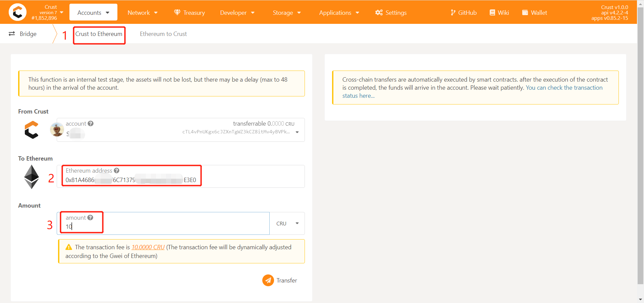The image size is (644, 303).
Task: Click block number #1,852,896
Action: pos(44,18)
